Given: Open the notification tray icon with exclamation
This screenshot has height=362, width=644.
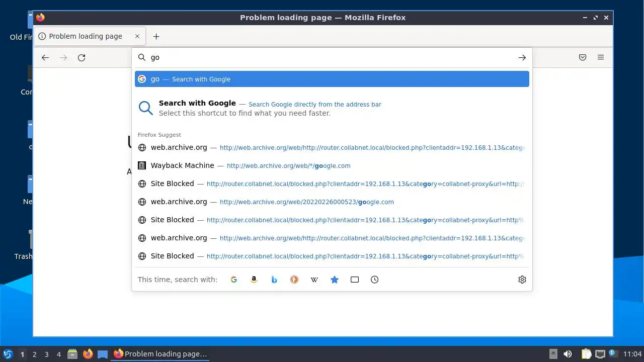Looking at the screenshot, I should [613, 353].
